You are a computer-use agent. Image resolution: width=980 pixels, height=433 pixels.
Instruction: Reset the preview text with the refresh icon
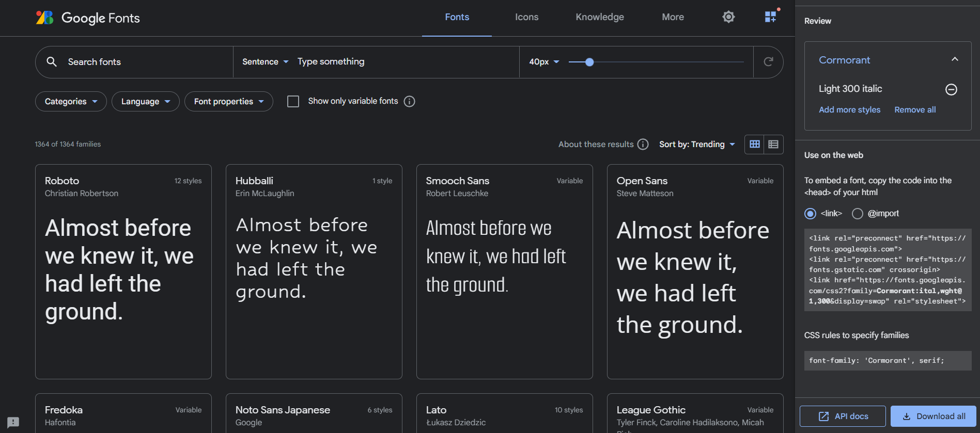(x=768, y=62)
